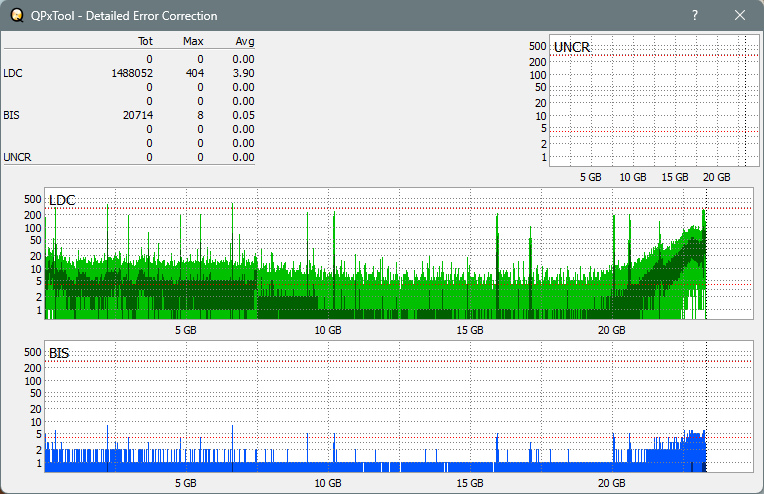Image resolution: width=764 pixels, height=494 pixels.
Task: Select the Tot column header
Action: (145, 41)
